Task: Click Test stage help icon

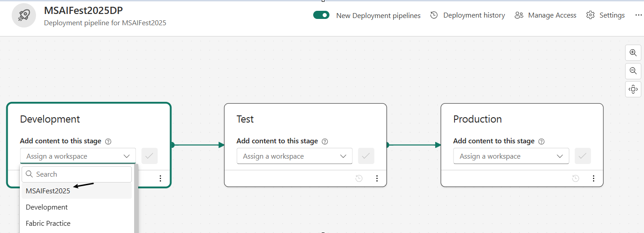Action: (325, 142)
